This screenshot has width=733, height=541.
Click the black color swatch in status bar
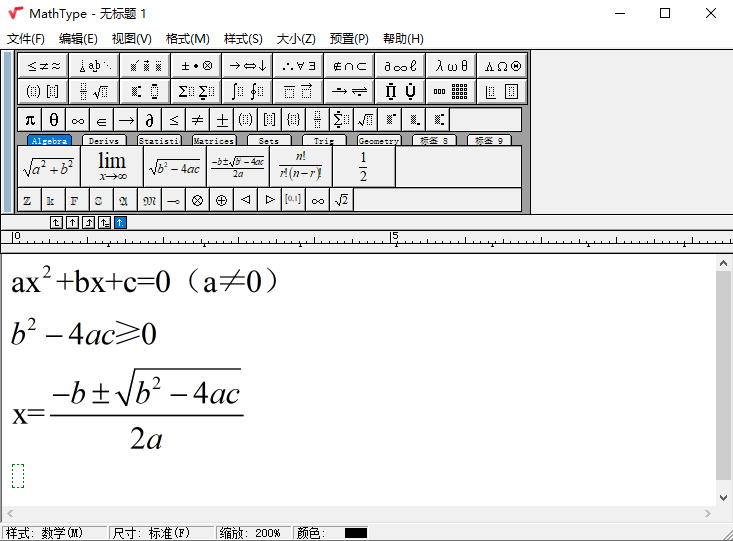[356, 533]
